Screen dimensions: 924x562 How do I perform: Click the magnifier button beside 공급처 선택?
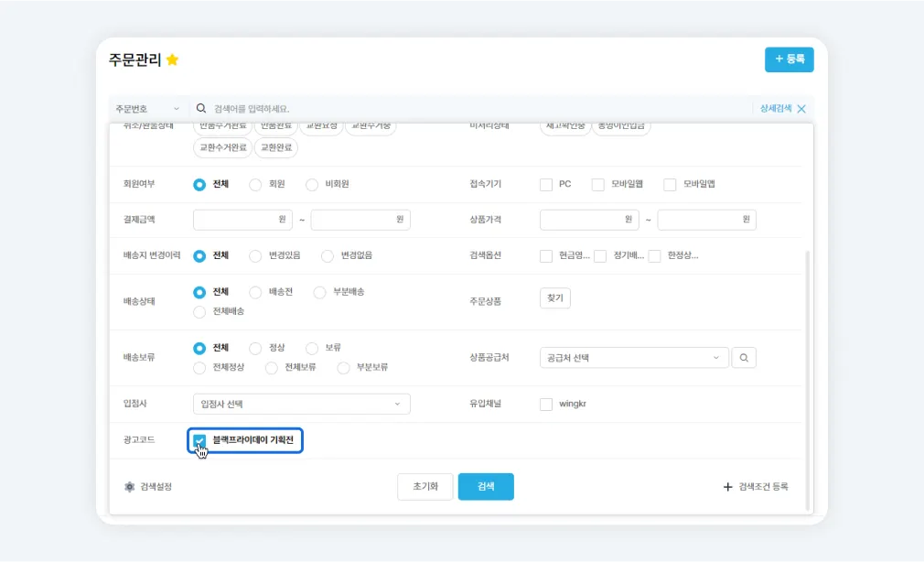(744, 357)
